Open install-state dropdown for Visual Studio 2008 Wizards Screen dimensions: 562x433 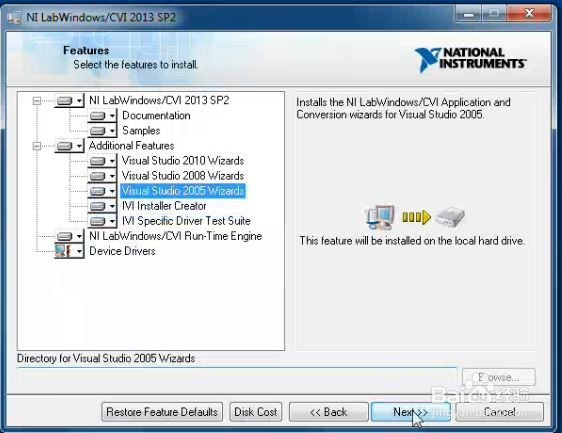103,176
